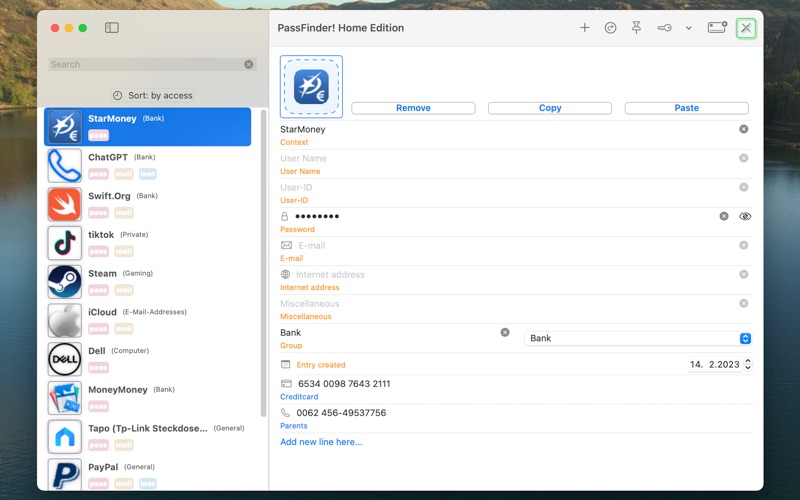Viewport: 800px width, 500px height.
Task: Clear the search field with x icon
Action: [x=248, y=64]
